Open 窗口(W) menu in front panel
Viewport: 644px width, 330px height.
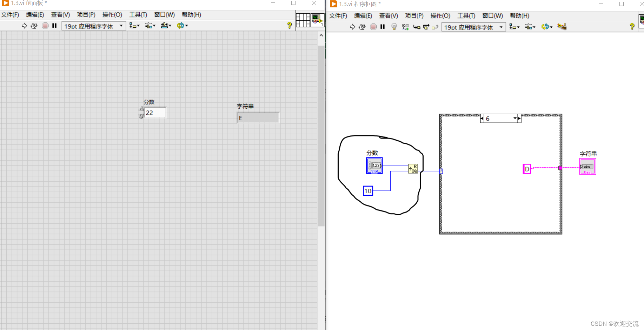tap(164, 15)
